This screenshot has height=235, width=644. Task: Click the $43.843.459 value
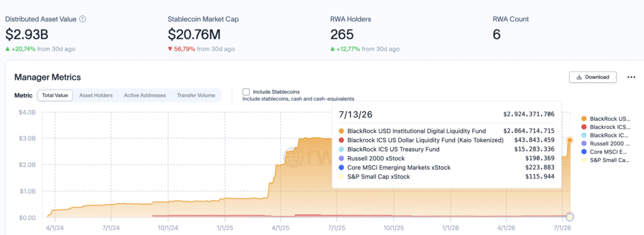(x=534, y=140)
